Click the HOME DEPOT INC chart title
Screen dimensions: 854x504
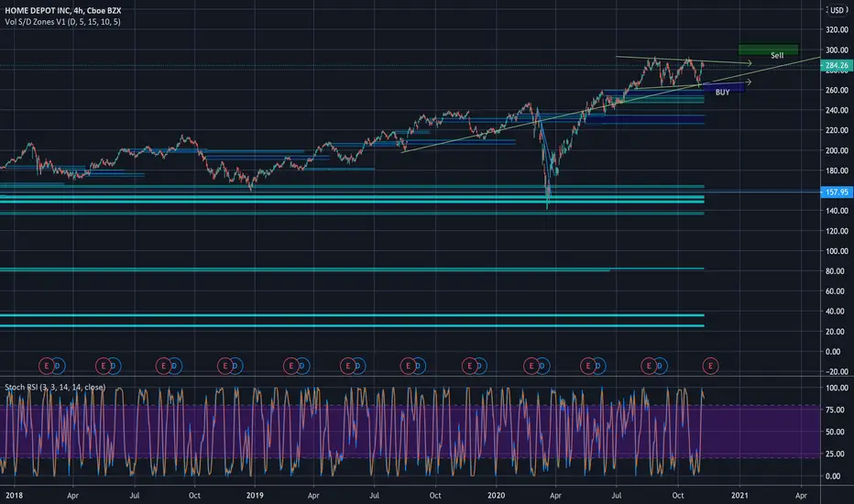(63, 10)
